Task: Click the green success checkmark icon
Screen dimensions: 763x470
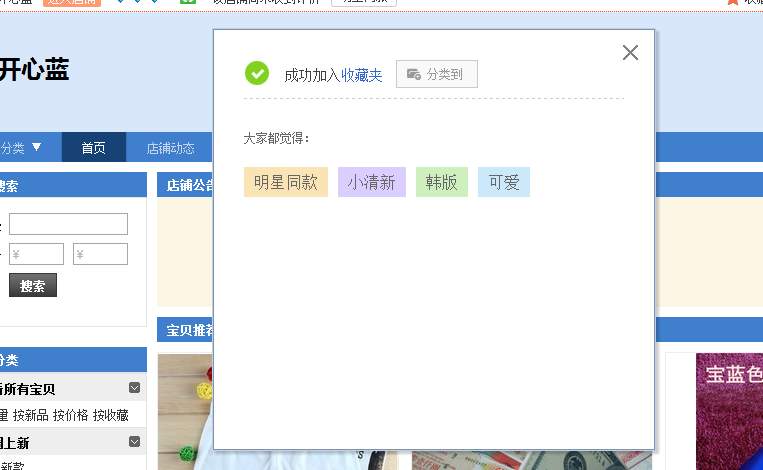Action: pos(257,73)
